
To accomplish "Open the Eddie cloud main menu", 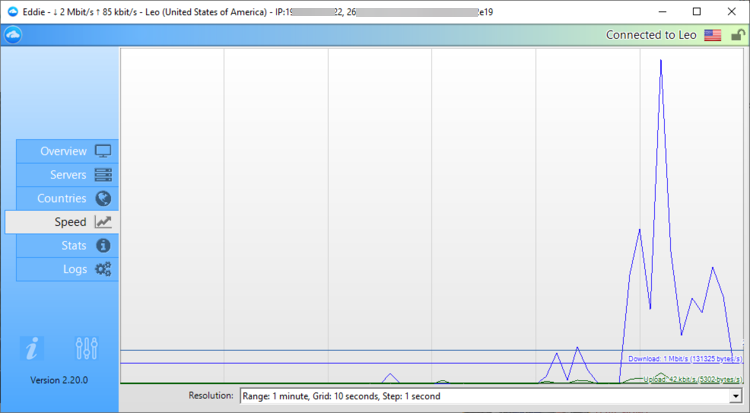I will tap(13, 35).
